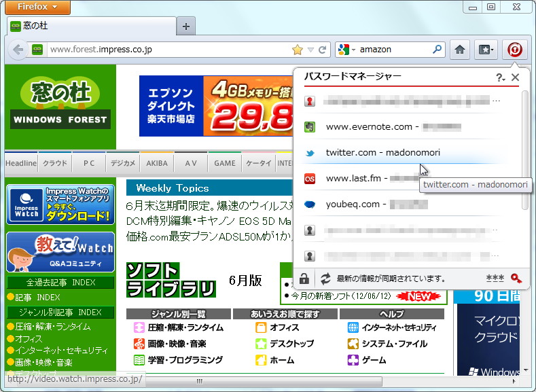Viewport: 536px width, 392px height.
Task: Click the Evernote elephant icon
Action: pyautogui.click(x=310, y=127)
